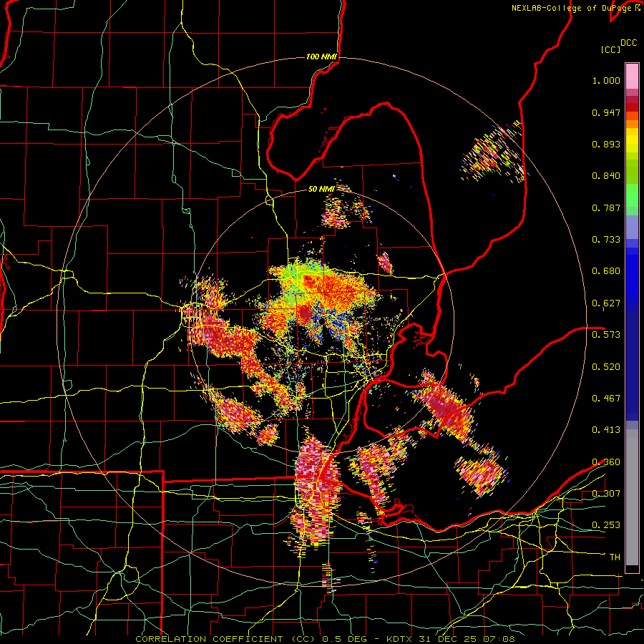Click the [CC] legend unit label
The image size is (644, 644).
coord(611,49)
